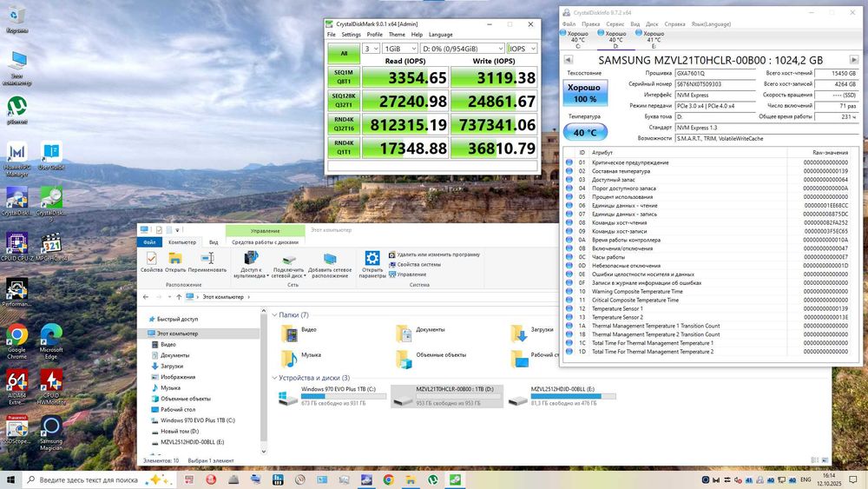Open Settings menu in CrystalDiskMark
This screenshot has height=489, width=868.
(351, 35)
